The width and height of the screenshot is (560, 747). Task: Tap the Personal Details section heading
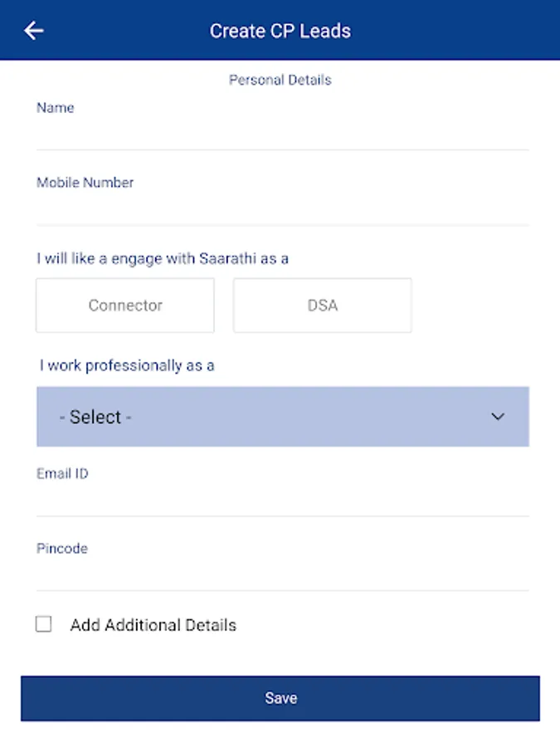[280, 81]
